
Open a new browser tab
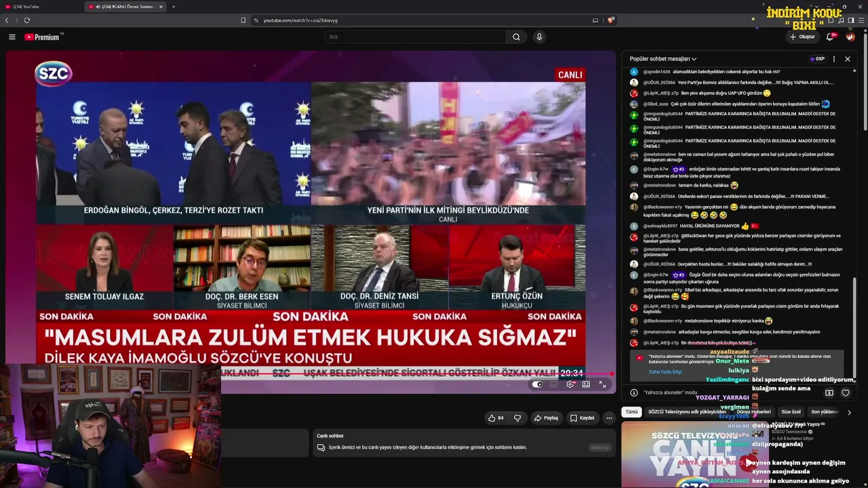click(174, 7)
